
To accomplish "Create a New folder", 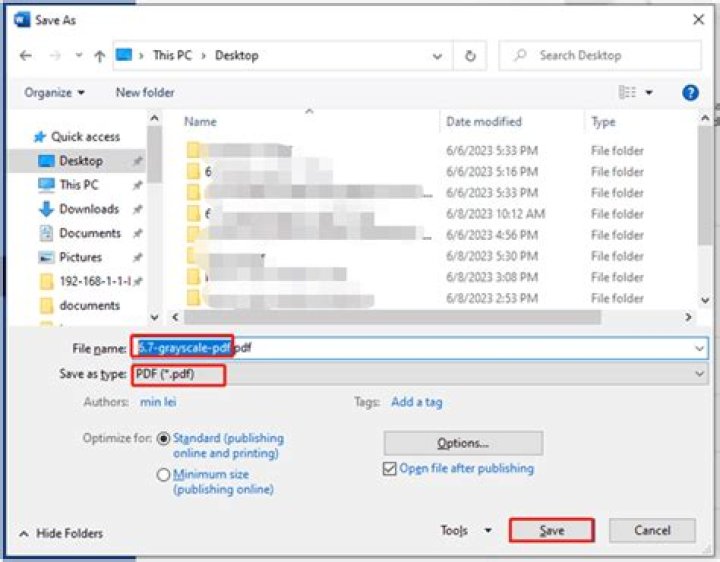I will click(145, 93).
